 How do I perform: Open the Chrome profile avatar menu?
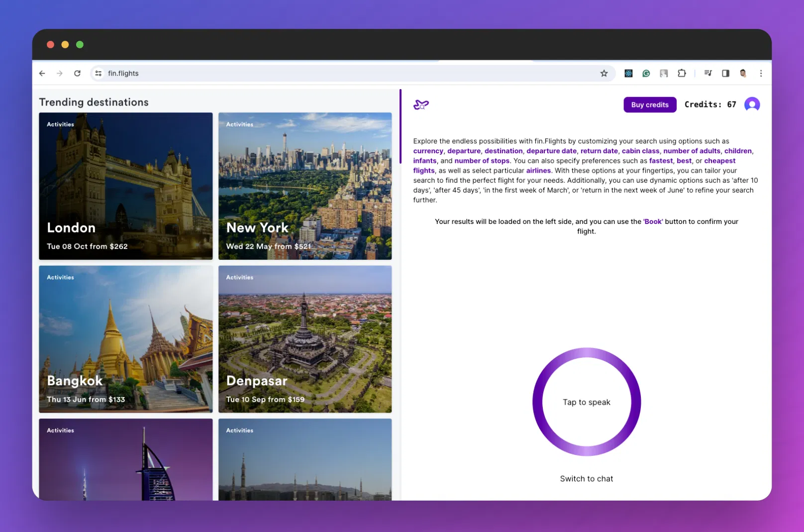pyautogui.click(x=743, y=74)
